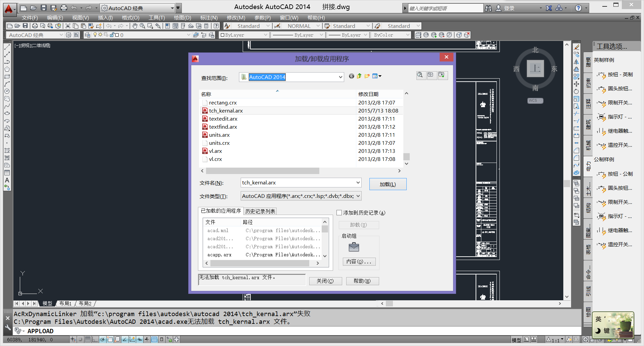Activate the Pan hand tool
This screenshot has width=644, height=346.
(x=135, y=26)
